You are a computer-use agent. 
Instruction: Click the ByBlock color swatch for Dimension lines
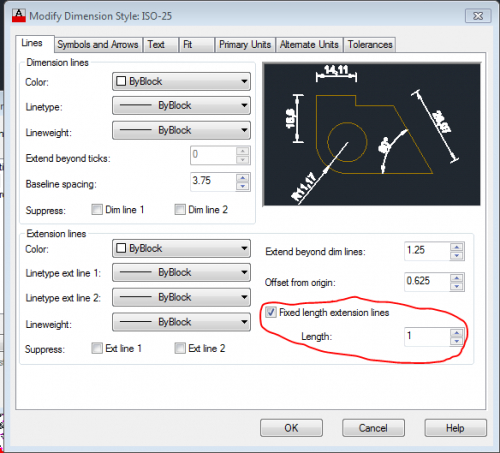pos(121,81)
